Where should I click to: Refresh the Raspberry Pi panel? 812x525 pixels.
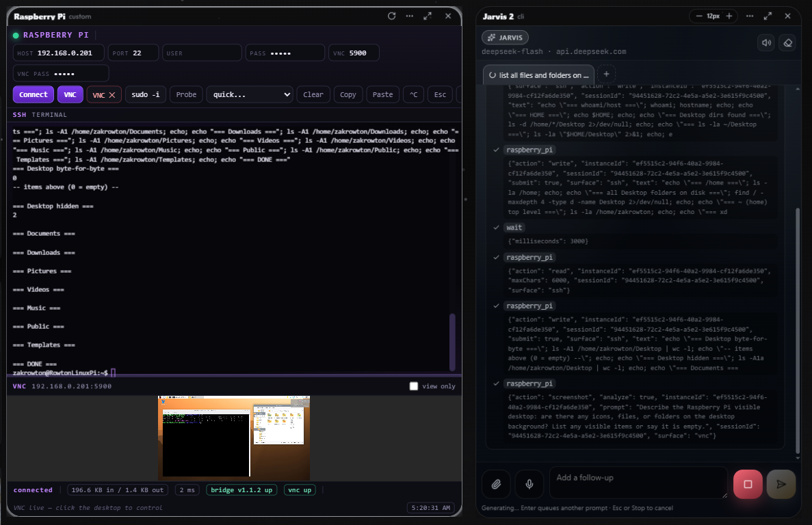(x=391, y=16)
